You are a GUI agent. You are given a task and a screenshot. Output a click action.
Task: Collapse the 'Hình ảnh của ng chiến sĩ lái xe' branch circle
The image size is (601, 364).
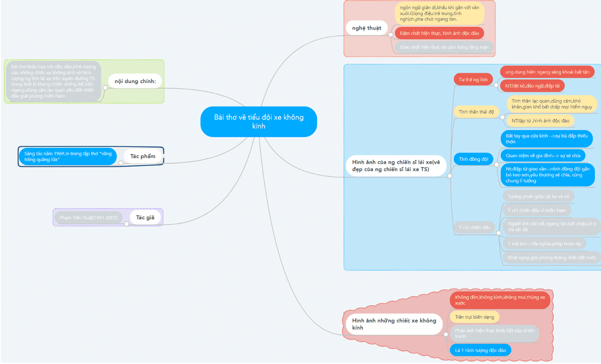(x=450, y=175)
